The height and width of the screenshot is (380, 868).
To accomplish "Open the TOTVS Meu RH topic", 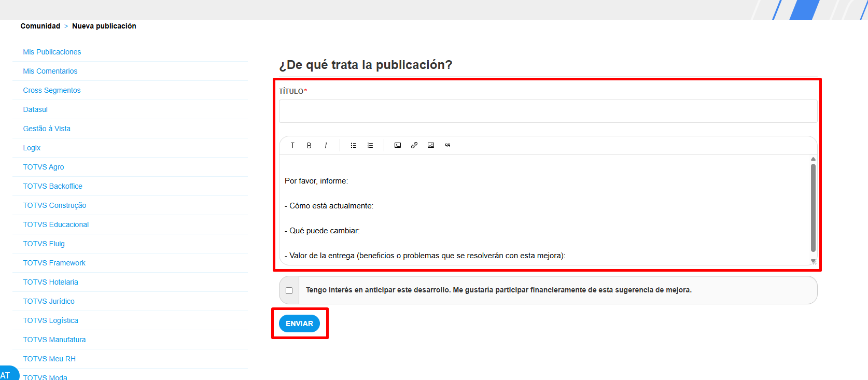I will pyautogui.click(x=49, y=359).
